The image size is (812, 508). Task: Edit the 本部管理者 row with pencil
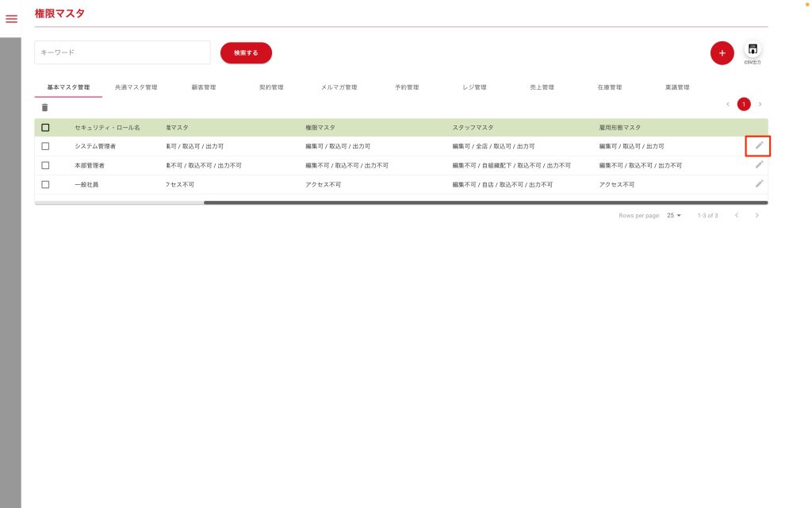point(759,164)
